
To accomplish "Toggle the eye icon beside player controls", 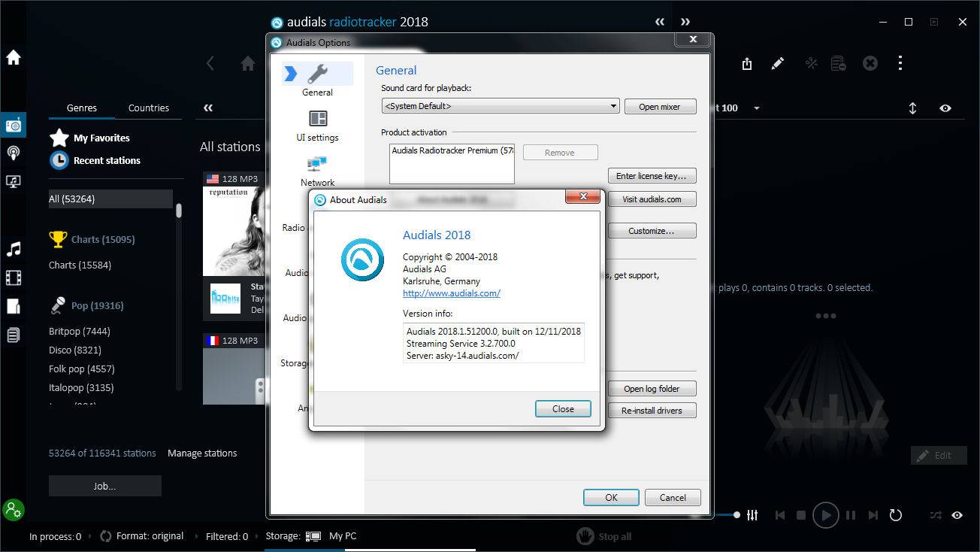I will click(x=957, y=515).
